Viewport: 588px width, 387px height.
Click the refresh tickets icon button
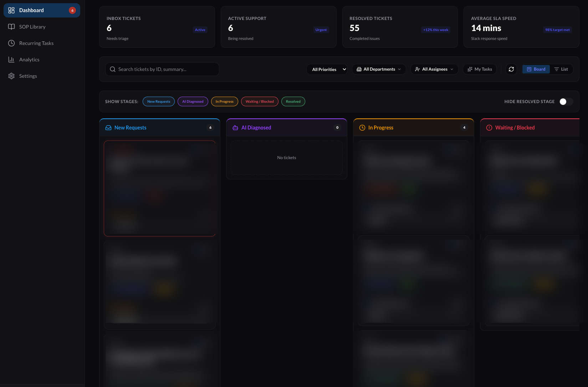point(511,69)
